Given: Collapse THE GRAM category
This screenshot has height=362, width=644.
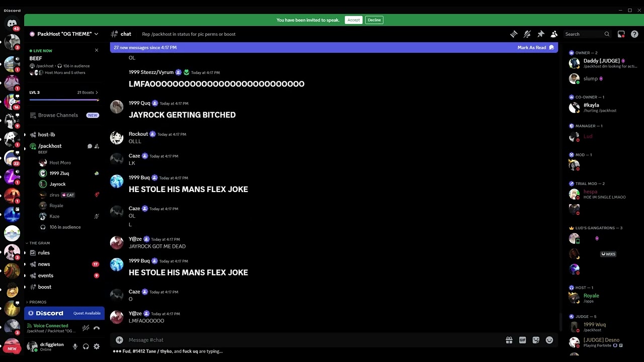Looking at the screenshot, I should [x=40, y=243].
